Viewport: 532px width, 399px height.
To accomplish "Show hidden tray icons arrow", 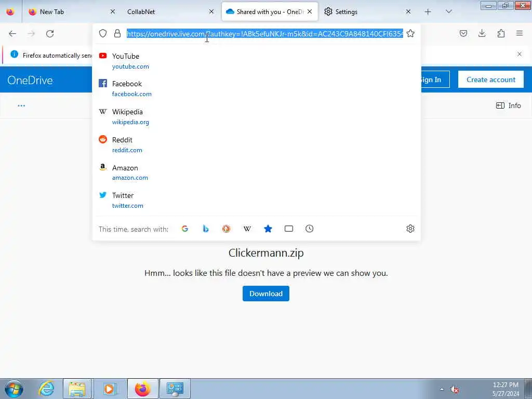I will [442, 390].
